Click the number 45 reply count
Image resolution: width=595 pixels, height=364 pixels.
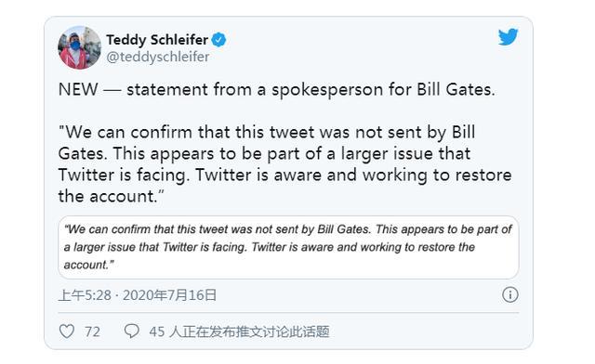point(157,331)
